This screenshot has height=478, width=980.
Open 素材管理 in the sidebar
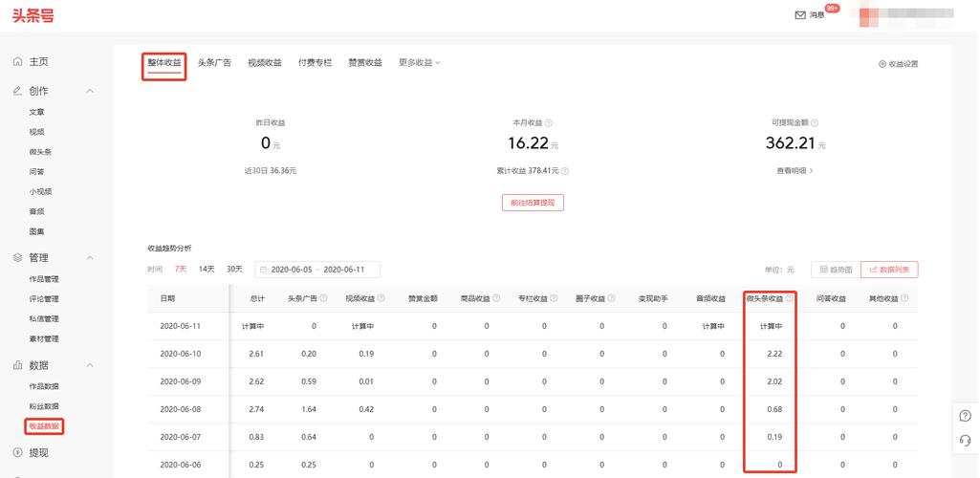point(44,338)
